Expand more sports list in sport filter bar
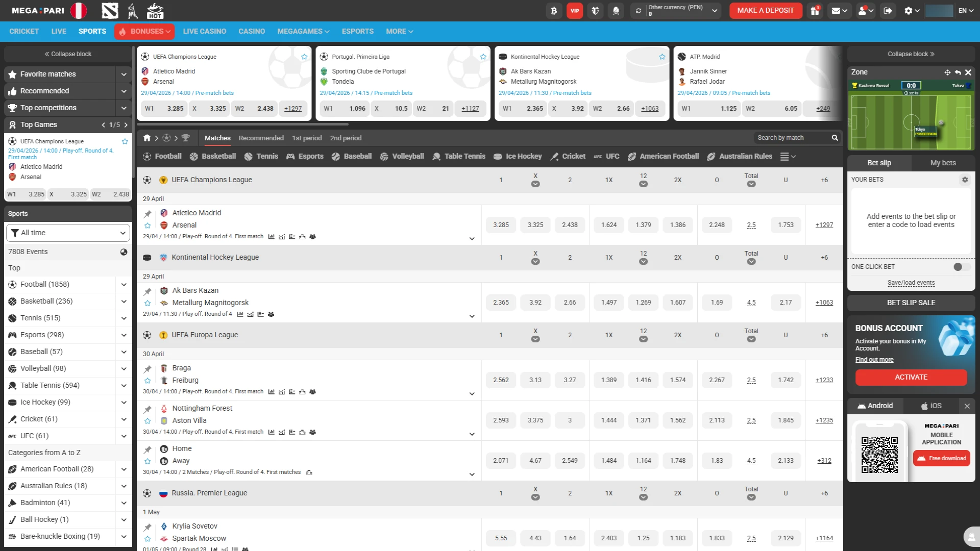980x551 pixels. tap(788, 157)
